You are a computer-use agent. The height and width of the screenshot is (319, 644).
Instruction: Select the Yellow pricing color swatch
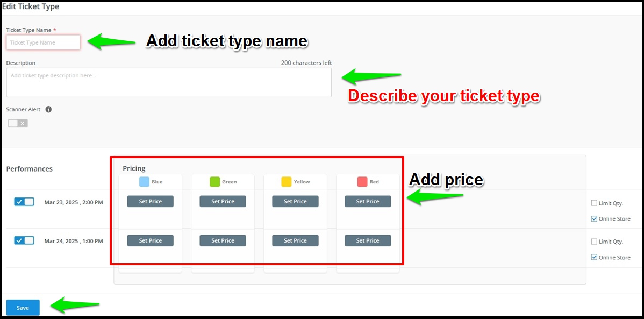[287, 182]
